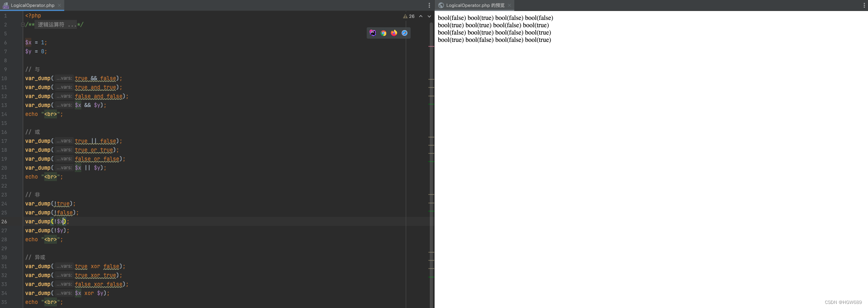Viewport: 868px width, 308px height.
Task: Click '!true' on line 24
Action: click(x=62, y=204)
